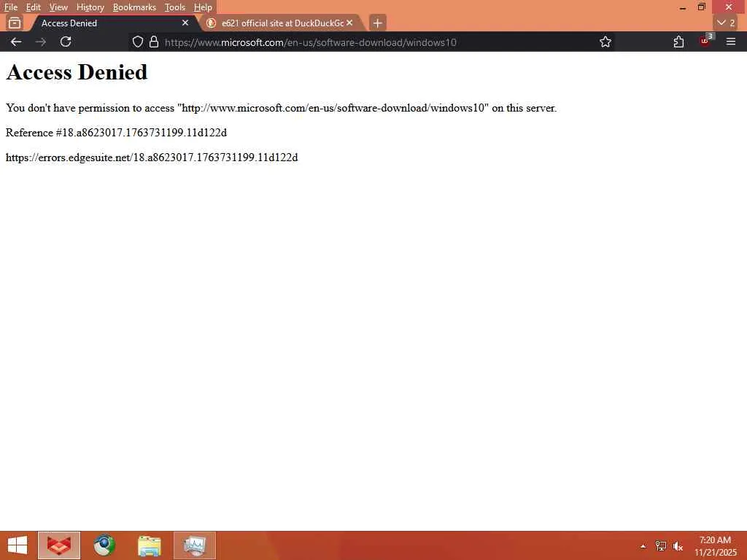Click the red fox browser taskbar icon
The width and height of the screenshot is (747, 560).
[59, 545]
